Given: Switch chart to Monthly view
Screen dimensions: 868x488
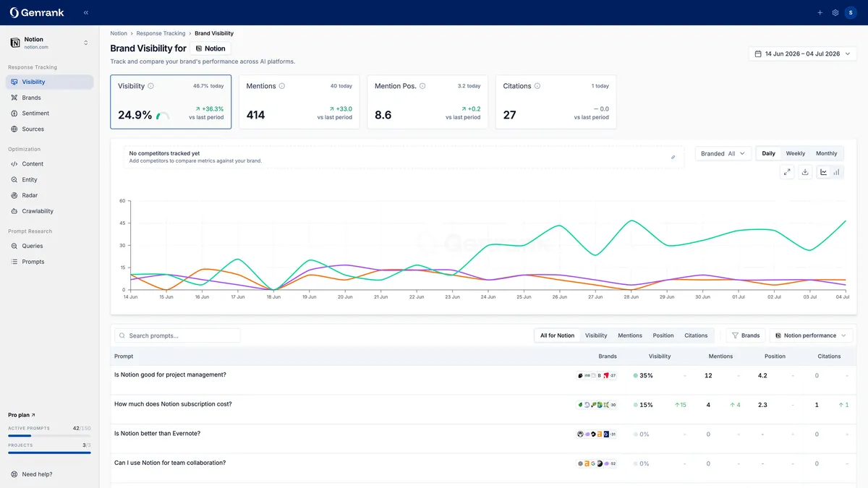Looking at the screenshot, I should (827, 153).
